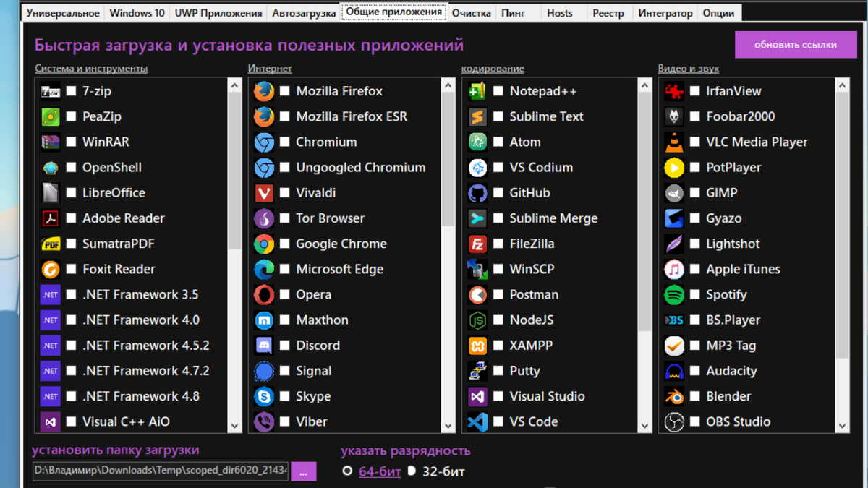Click down arrow of Система и инструменты list
The height and width of the screenshot is (488, 868).
(234, 426)
